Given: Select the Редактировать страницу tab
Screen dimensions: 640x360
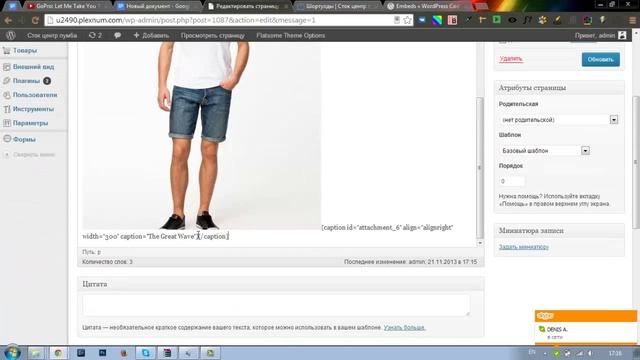Looking at the screenshot, I should tap(247, 6).
